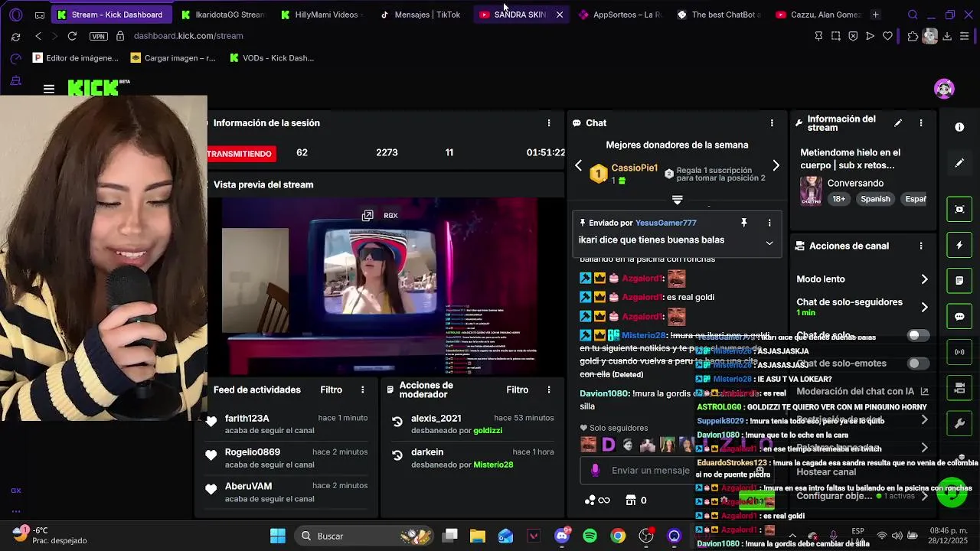Viewport: 980px width, 551px height.
Task: Reload the page with the refresh icon
Action: (x=72, y=36)
